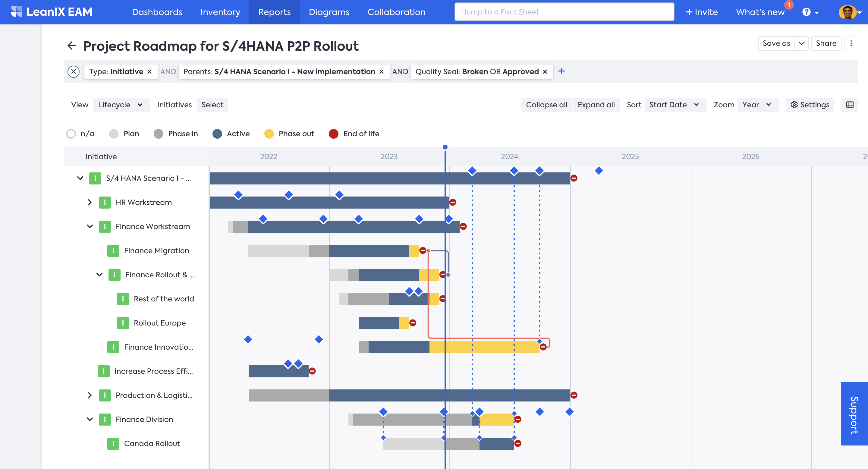Open the Inventory menu

pyautogui.click(x=220, y=12)
